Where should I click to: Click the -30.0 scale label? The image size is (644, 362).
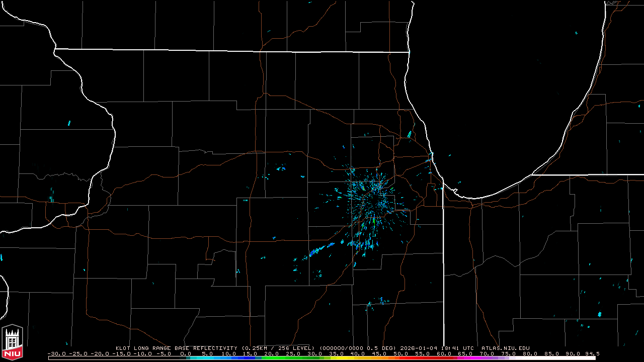click(x=56, y=353)
